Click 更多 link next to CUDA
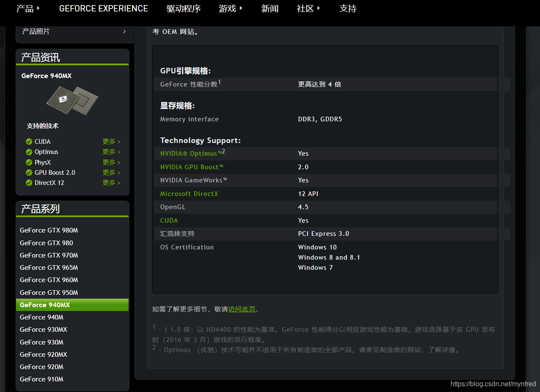 pyautogui.click(x=112, y=142)
